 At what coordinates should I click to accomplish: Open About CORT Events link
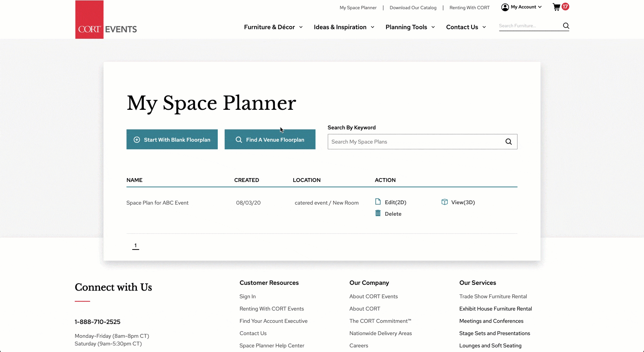[374, 296]
